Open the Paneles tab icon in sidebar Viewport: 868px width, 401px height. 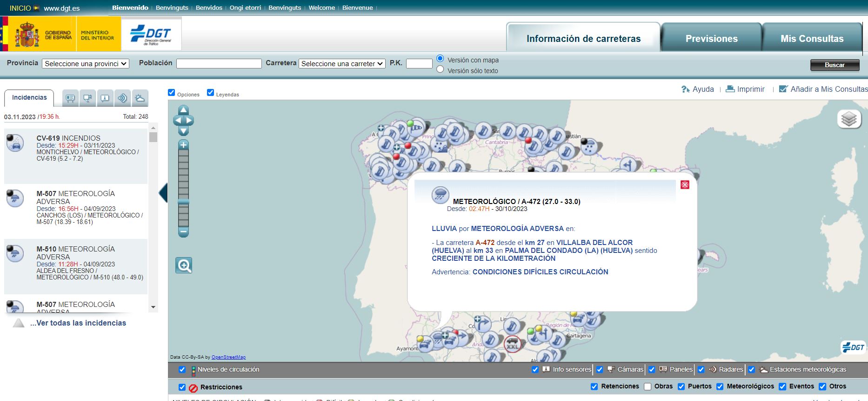[70, 98]
